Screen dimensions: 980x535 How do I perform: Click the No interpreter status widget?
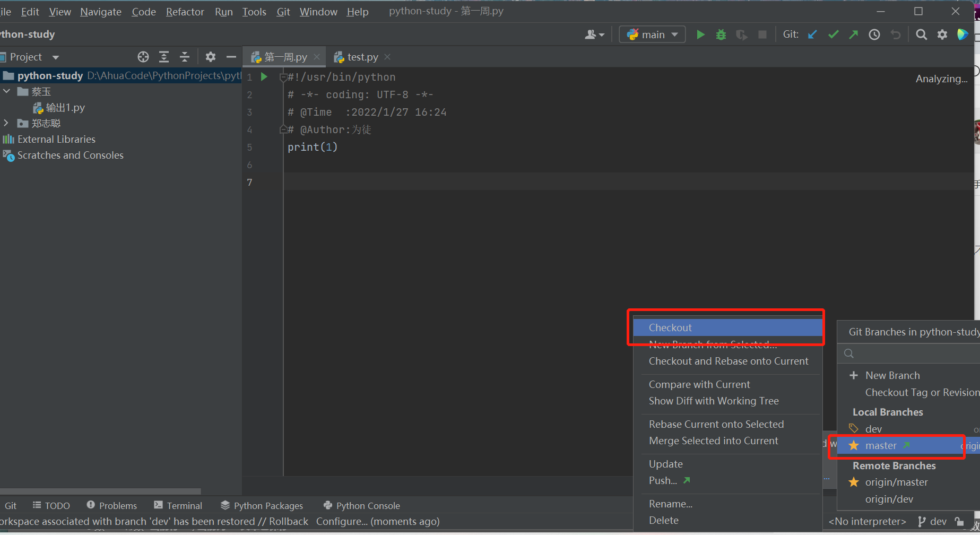(867, 521)
